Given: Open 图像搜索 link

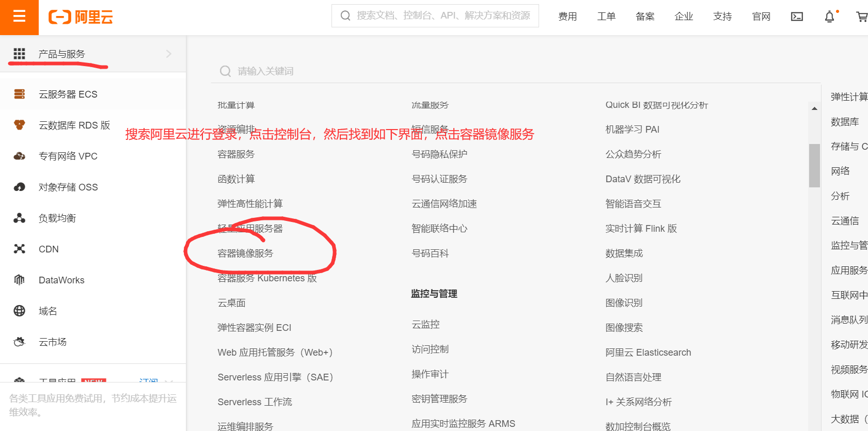Looking at the screenshot, I should (x=624, y=328).
